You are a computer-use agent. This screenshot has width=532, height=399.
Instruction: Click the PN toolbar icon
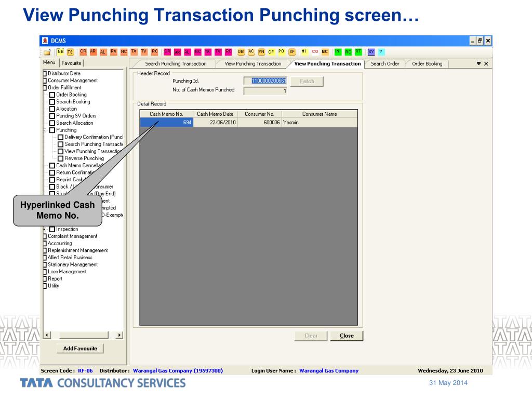click(x=261, y=52)
